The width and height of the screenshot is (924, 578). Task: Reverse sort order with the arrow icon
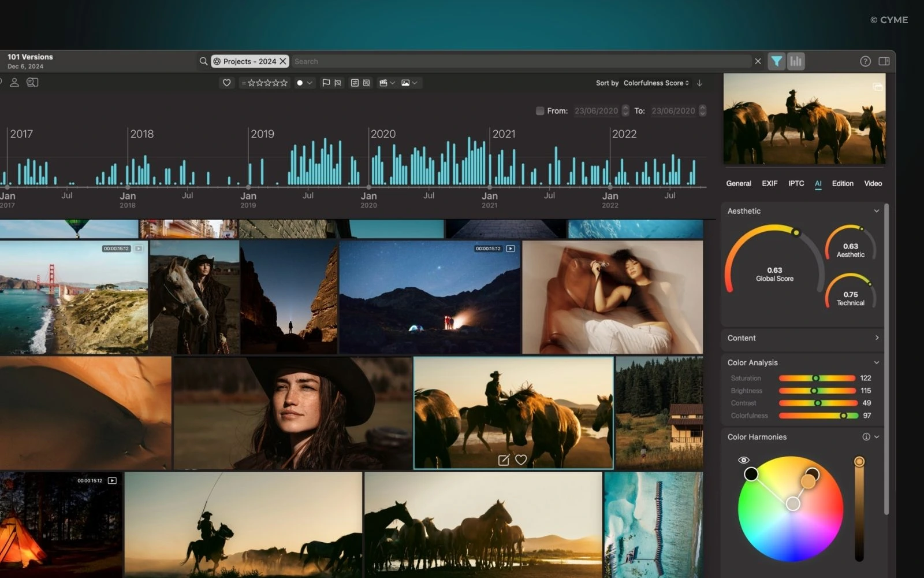[x=699, y=83]
